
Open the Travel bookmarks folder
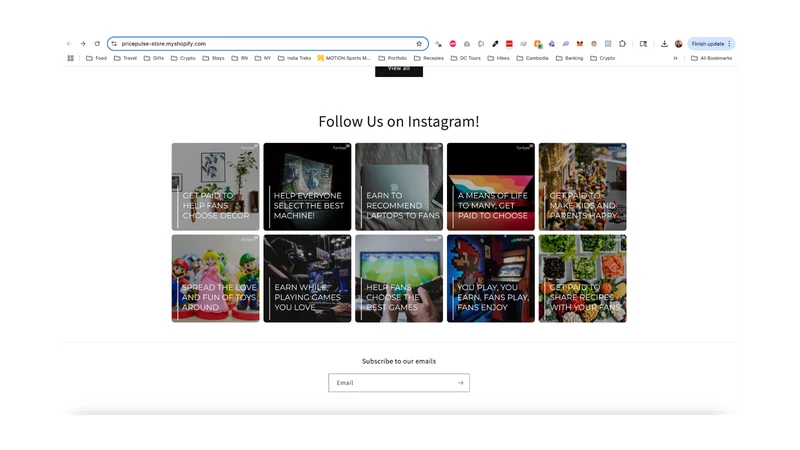coord(126,58)
